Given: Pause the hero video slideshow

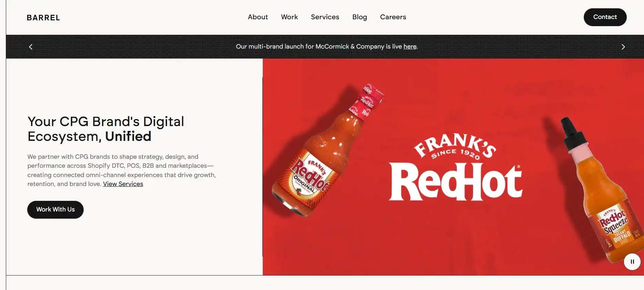Looking at the screenshot, I should coord(632,262).
